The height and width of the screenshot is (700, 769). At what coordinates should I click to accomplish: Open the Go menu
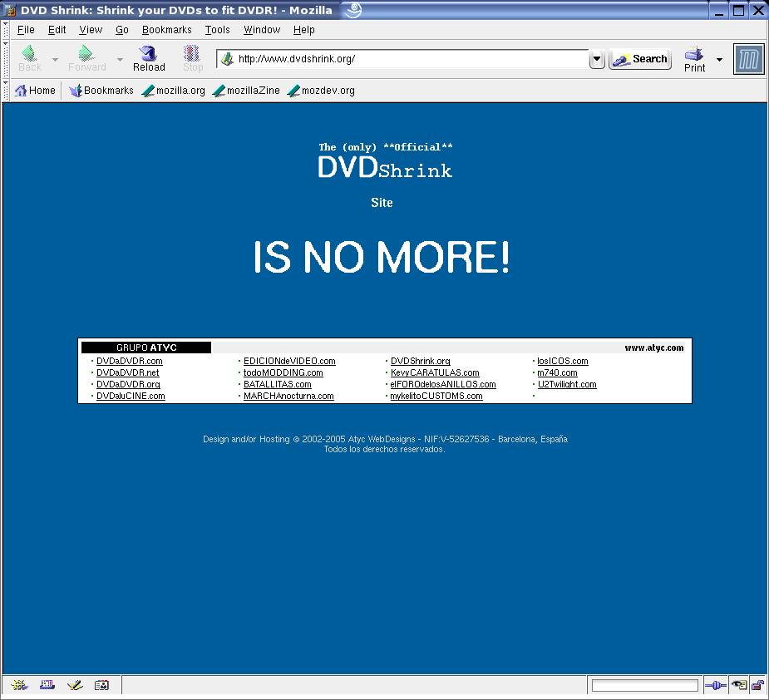click(x=122, y=30)
